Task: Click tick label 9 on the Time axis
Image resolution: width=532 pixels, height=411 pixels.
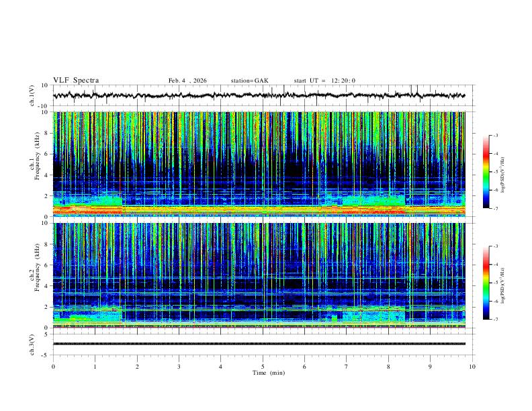Action: click(430, 367)
